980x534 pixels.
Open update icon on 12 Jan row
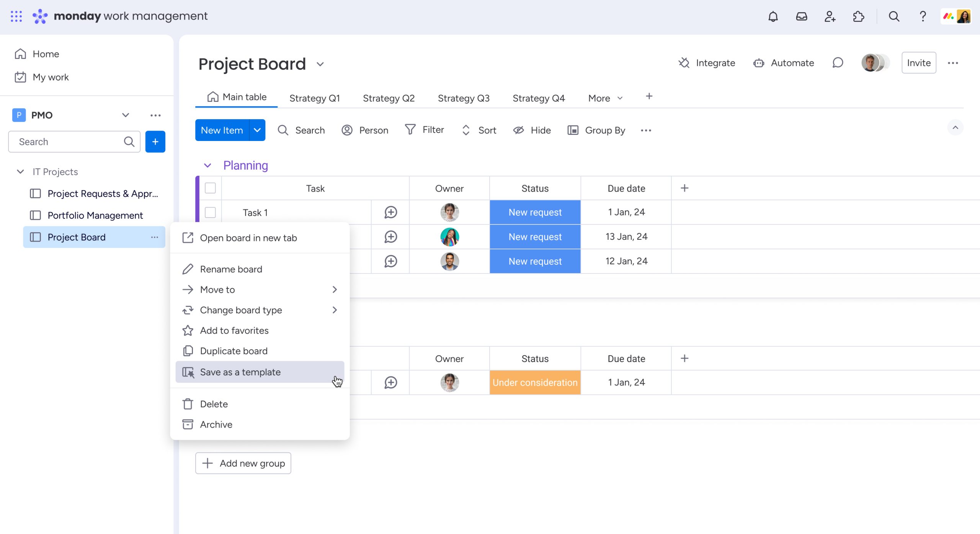tap(390, 261)
